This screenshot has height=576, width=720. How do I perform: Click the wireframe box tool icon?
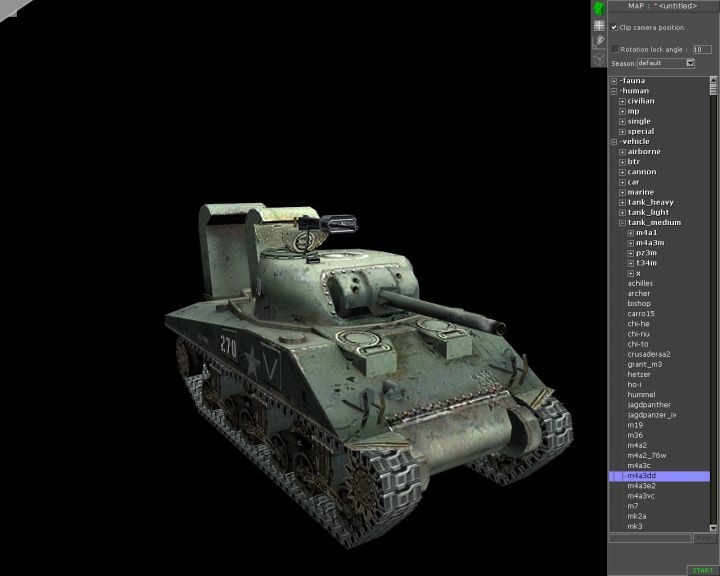(599, 59)
